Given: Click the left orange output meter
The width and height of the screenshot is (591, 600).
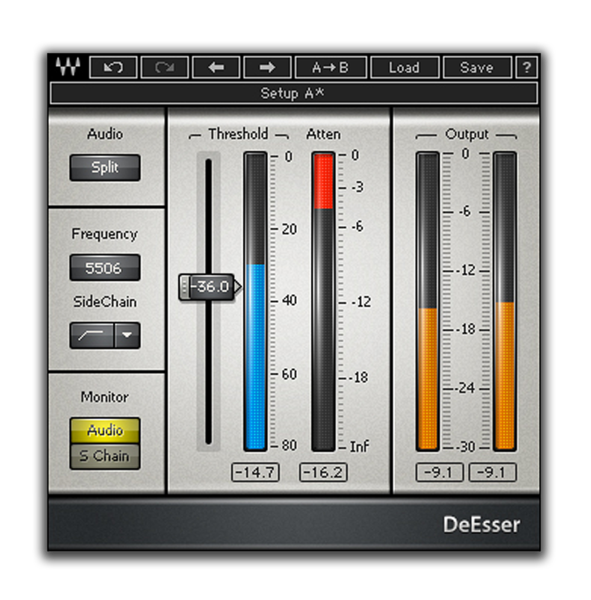Looking at the screenshot, I should coord(428,302).
